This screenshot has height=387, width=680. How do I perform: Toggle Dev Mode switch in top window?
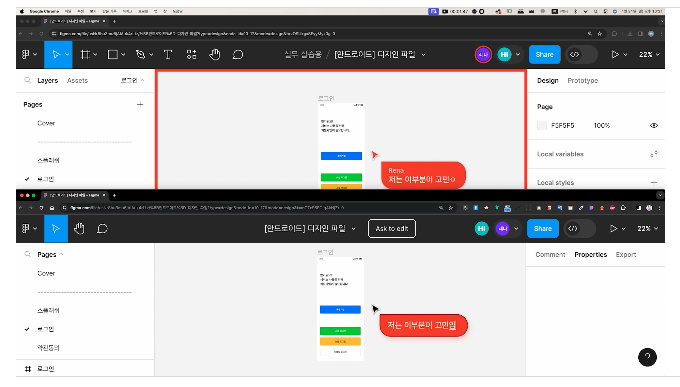pos(581,55)
